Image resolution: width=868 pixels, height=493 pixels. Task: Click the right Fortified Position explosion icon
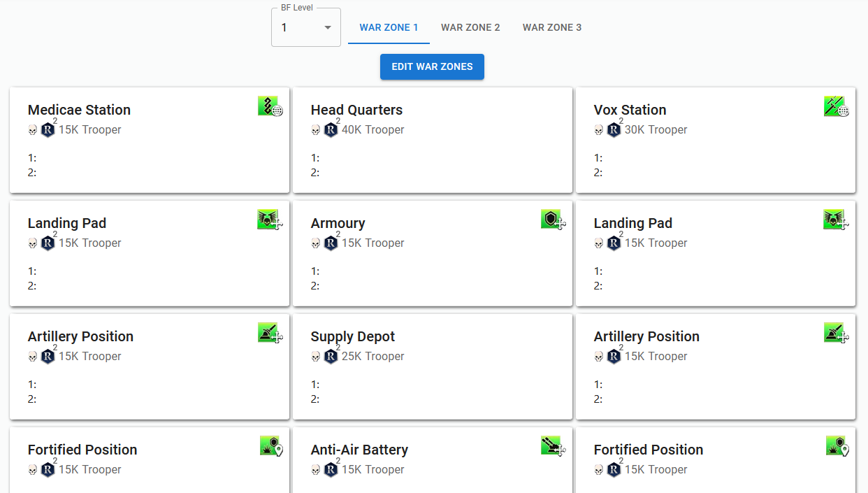pos(836,446)
